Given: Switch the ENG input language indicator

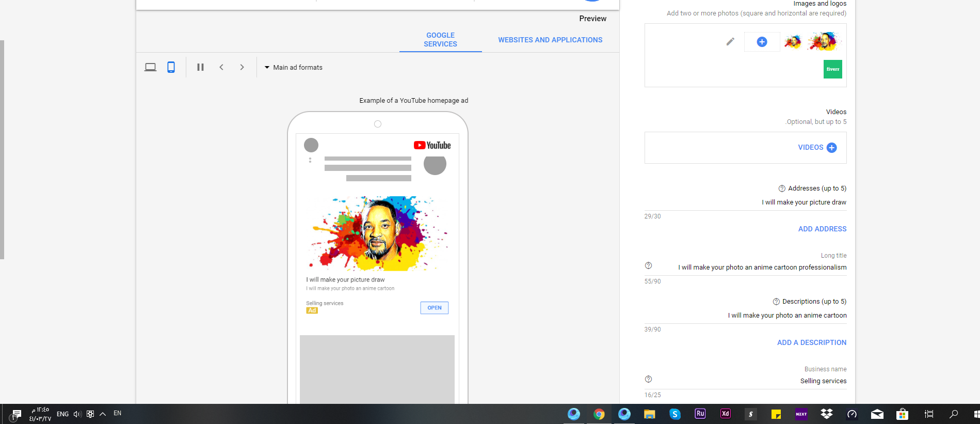Looking at the screenshot, I should [62, 414].
